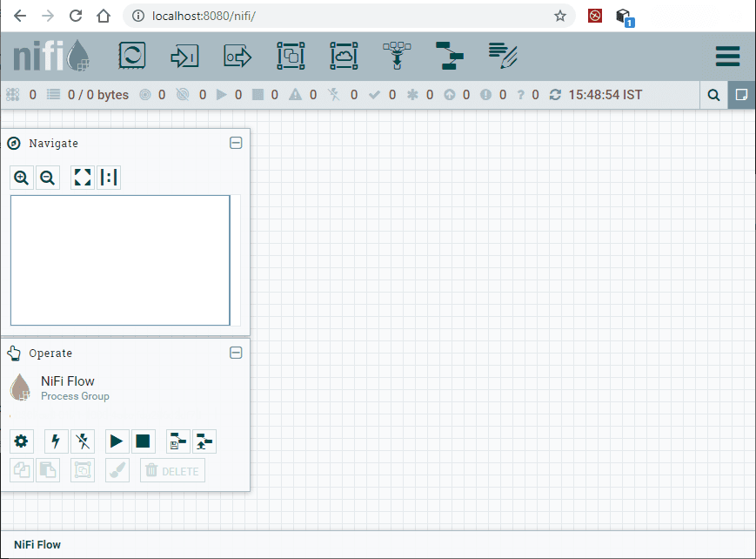Click the Zoom In button in Navigate
This screenshot has height=559, width=756.
pyautogui.click(x=22, y=178)
